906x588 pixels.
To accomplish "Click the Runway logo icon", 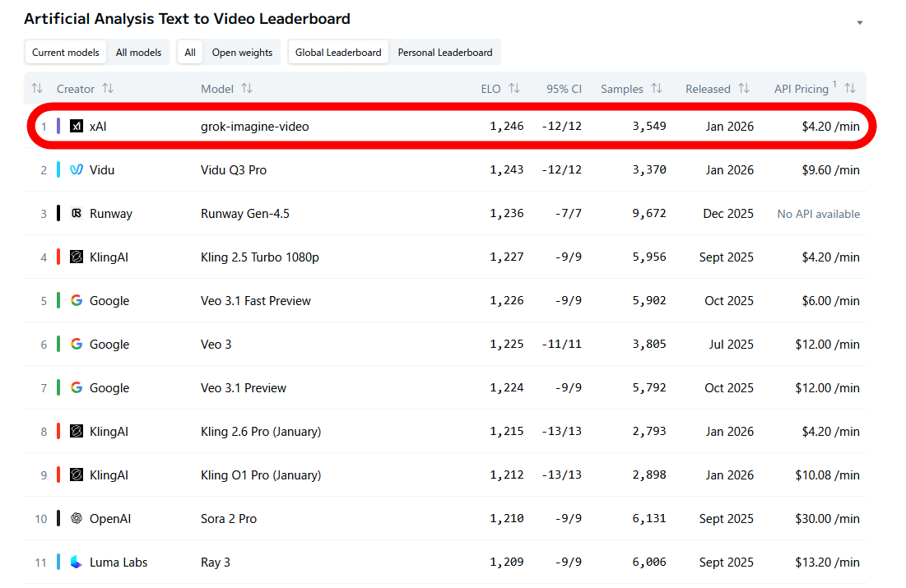I will tap(77, 214).
